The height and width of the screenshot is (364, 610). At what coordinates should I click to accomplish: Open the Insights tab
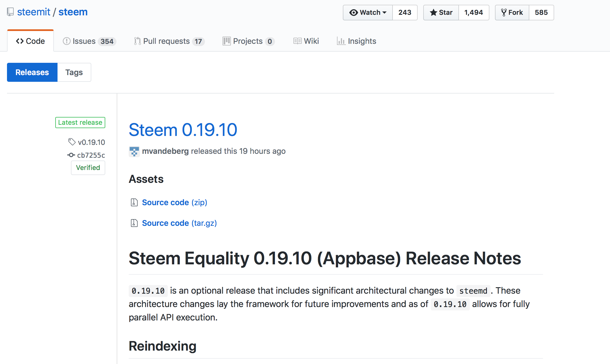[x=357, y=41]
